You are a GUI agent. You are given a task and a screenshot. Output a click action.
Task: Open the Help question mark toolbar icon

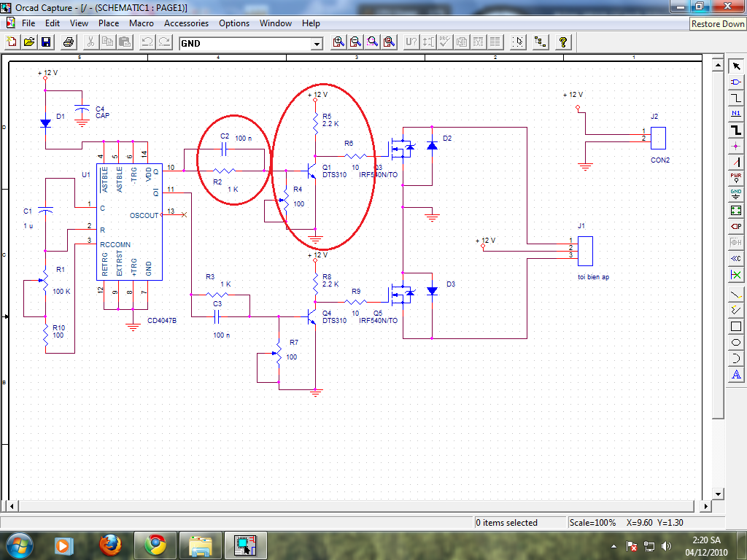[x=563, y=42]
